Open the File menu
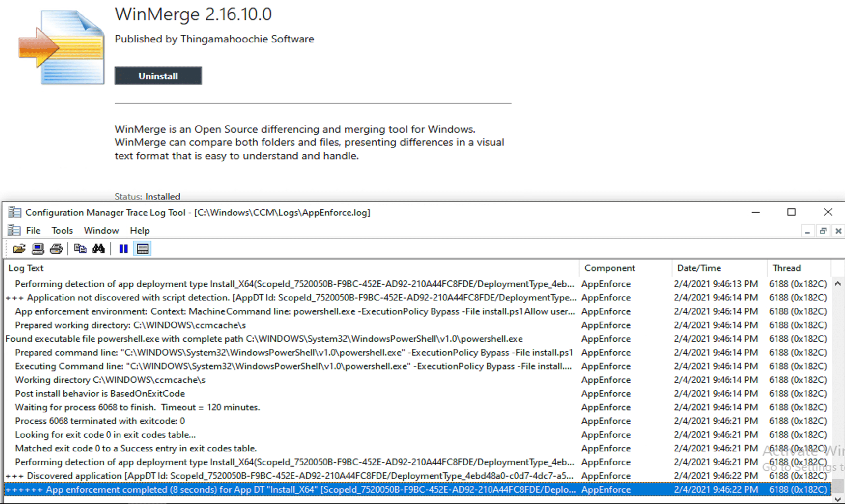The image size is (845, 504). click(x=33, y=230)
